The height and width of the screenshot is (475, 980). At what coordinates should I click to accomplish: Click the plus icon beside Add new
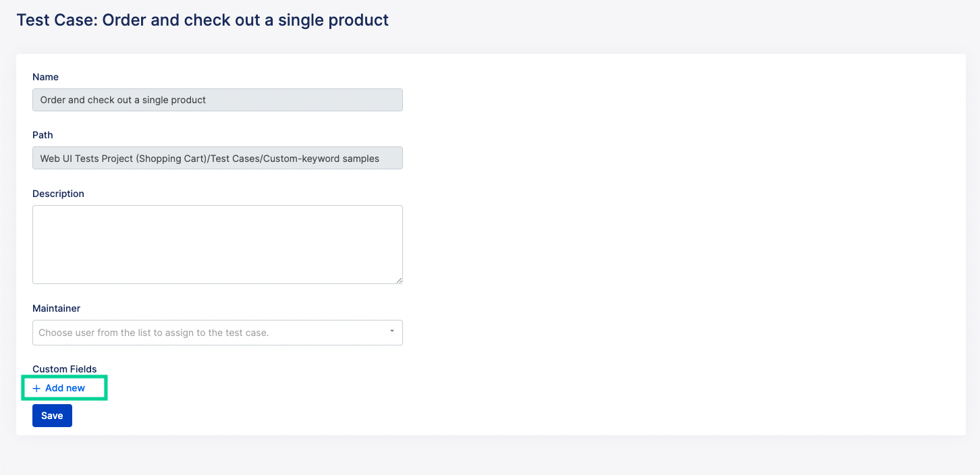pos(36,388)
